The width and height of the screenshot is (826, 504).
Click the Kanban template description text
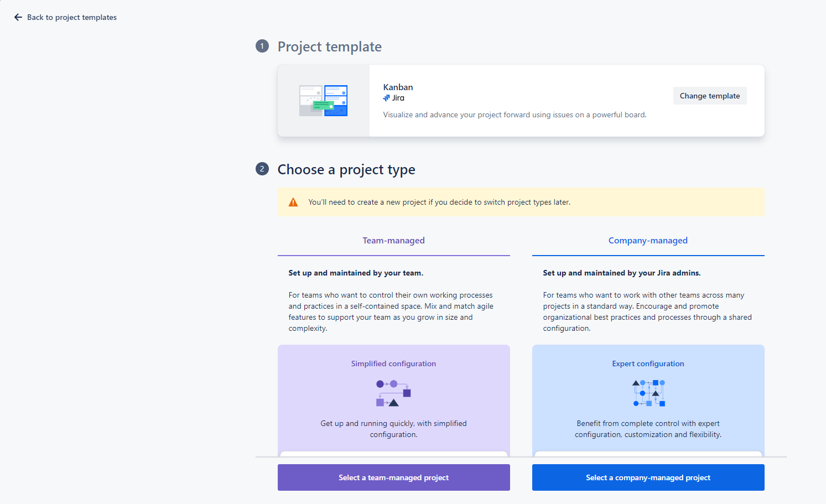pyautogui.click(x=515, y=115)
